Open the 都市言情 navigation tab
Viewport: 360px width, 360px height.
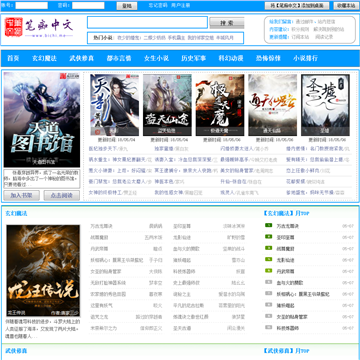pos(119,58)
